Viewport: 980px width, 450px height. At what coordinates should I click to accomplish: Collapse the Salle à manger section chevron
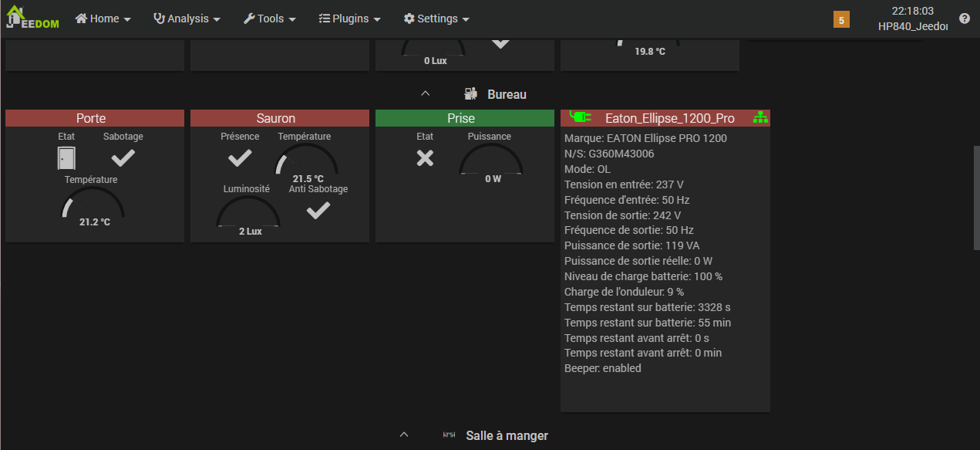click(x=404, y=435)
